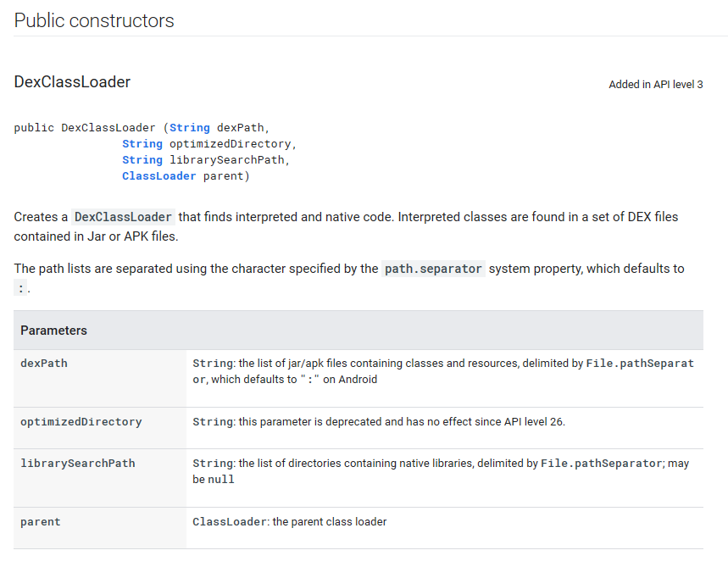Screen dimensions: 728x567
Task: Open first String type link before dexPath
Action: pyautogui.click(x=190, y=128)
